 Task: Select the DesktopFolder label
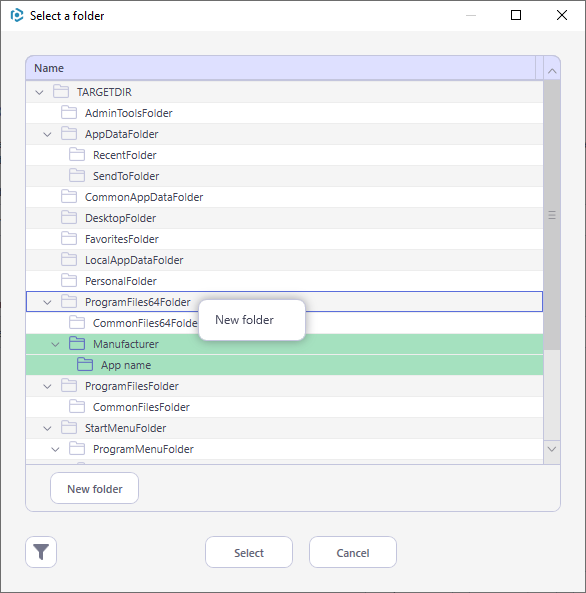click(120, 218)
